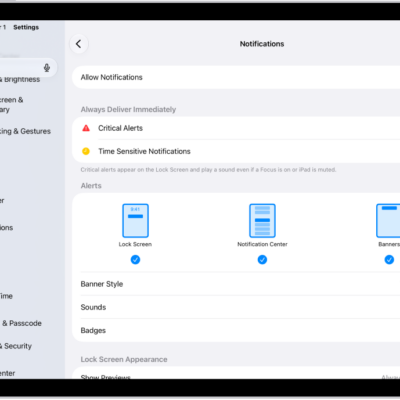
Task: Click the 'Notification Center' label text
Action: coord(262,244)
